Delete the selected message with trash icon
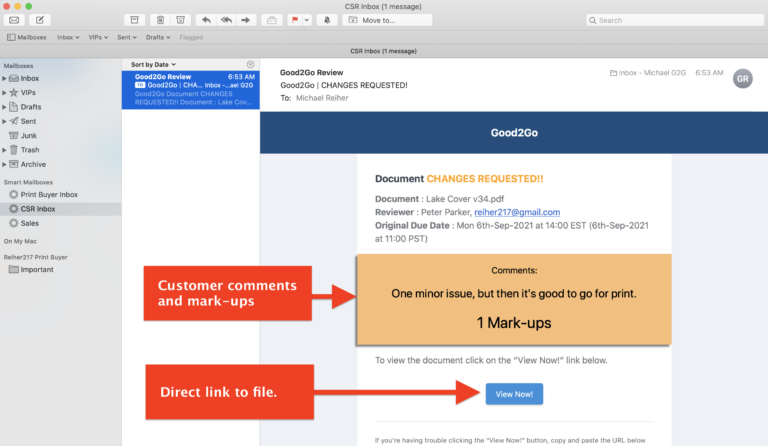This screenshot has height=446, width=768. [x=160, y=20]
